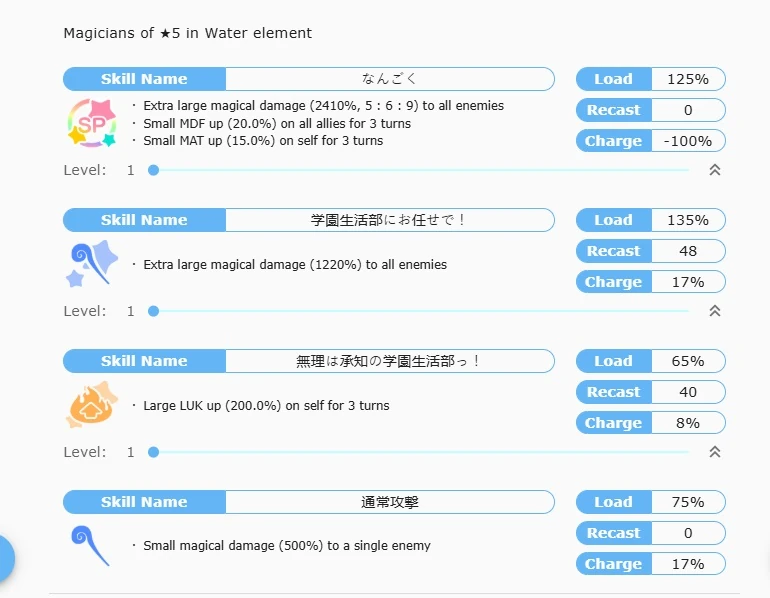Select the 通常攻撃 skill name field

click(390, 502)
